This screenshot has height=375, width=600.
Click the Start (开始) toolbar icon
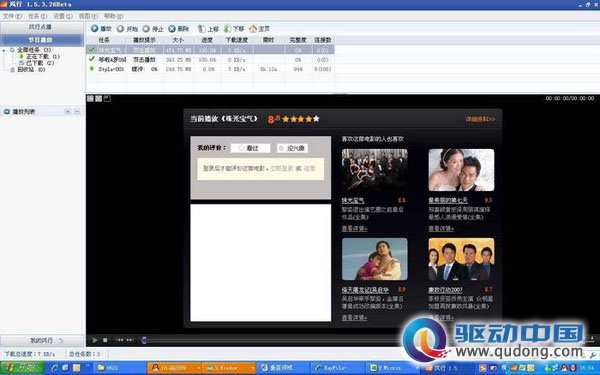(121, 29)
